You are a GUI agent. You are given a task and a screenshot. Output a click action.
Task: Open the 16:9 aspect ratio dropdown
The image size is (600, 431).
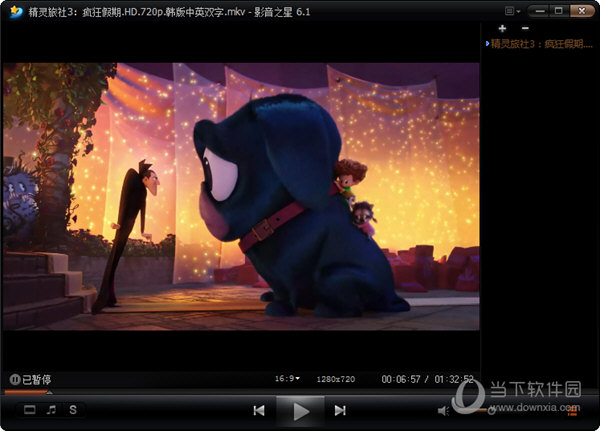[287, 379]
